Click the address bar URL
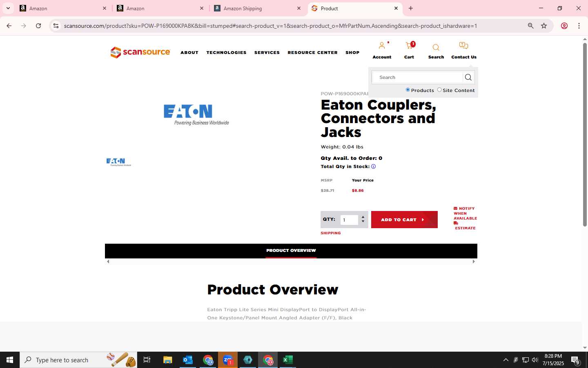The image size is (588, 368). coord(270,26)
